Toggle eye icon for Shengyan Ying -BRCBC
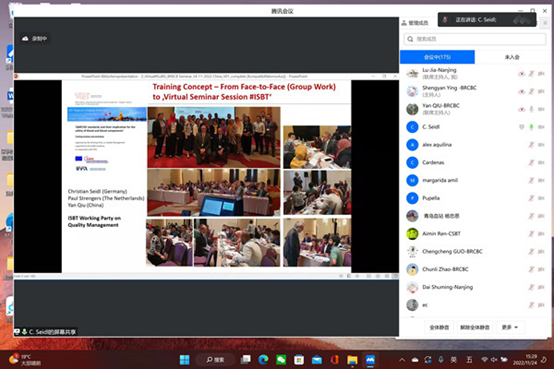The width and height of the screenshot is (554, 369). tap(521, 92)
